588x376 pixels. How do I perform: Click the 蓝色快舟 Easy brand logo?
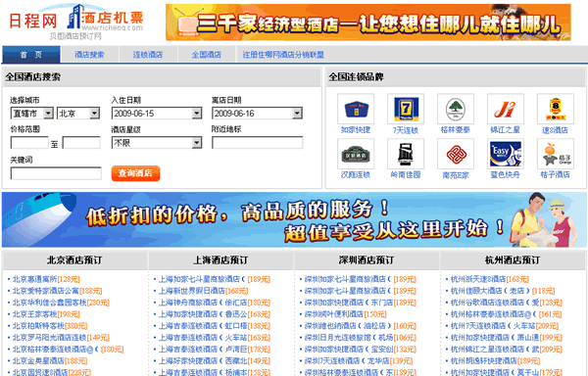pyautogui.click(x=505, y=154)
